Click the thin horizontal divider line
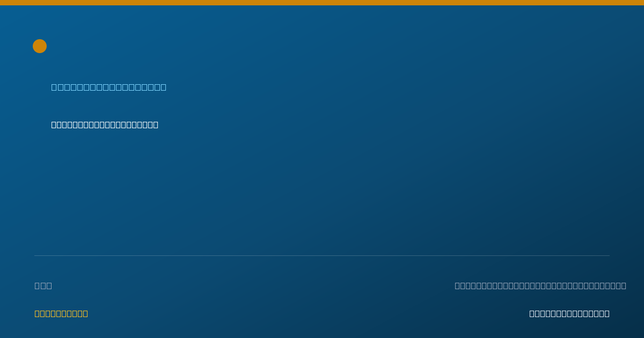This screenshot has width=644, height=338. (322, 255)
